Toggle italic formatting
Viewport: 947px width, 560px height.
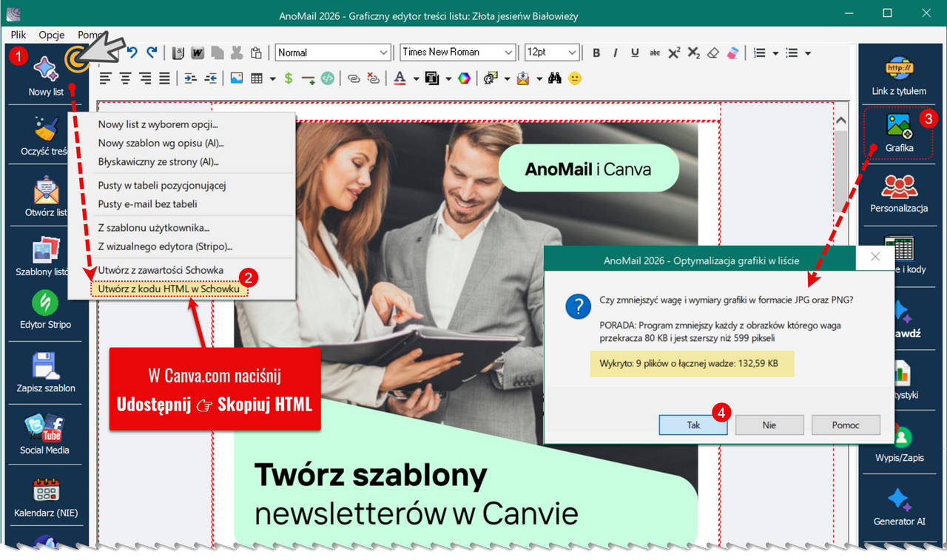click(616, 53)
